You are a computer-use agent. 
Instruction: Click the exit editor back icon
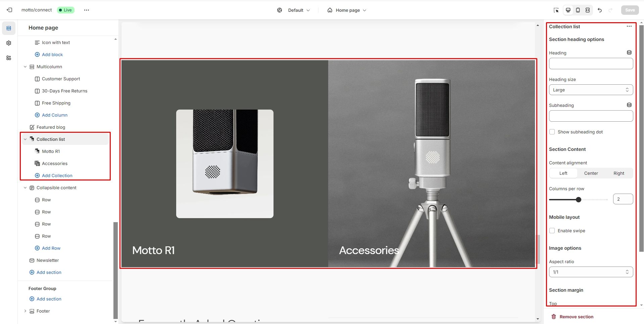[9, 10]
